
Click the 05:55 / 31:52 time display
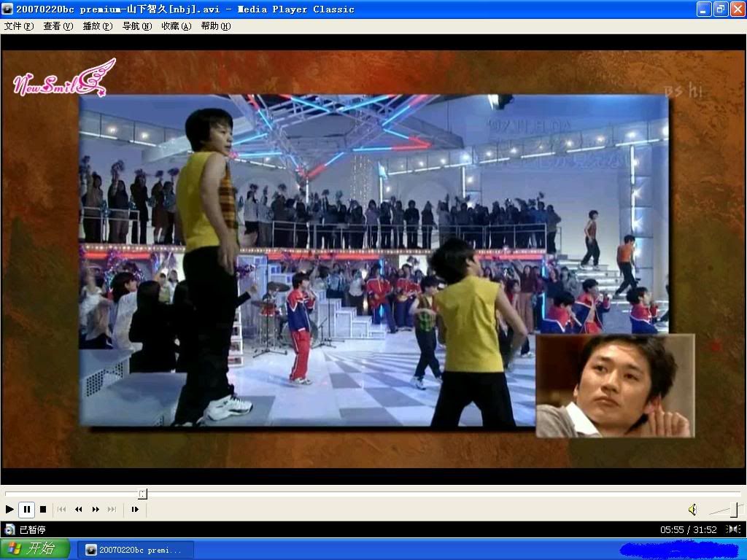pyautogui.click(x=689, y=530)
